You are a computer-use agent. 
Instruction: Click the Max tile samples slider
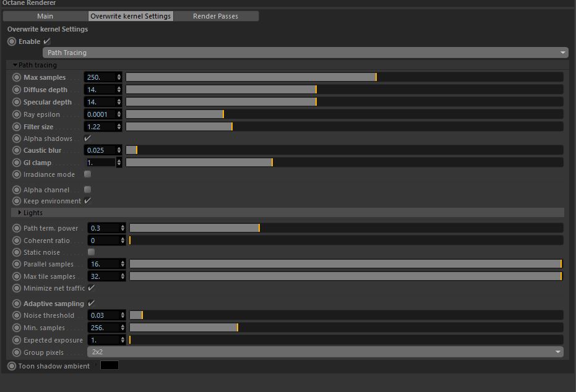tap(346, 276)
